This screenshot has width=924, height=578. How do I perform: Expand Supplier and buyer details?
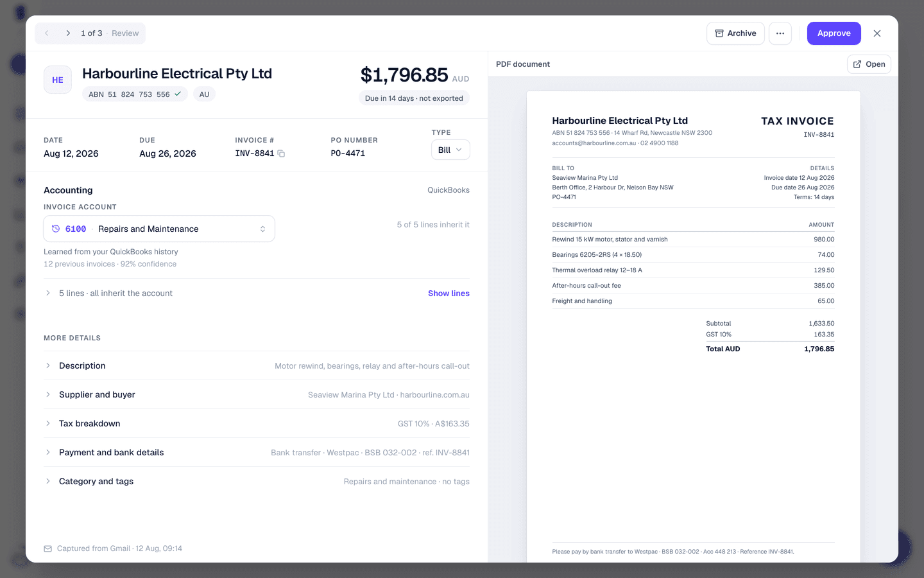click(x=257, y=395)
